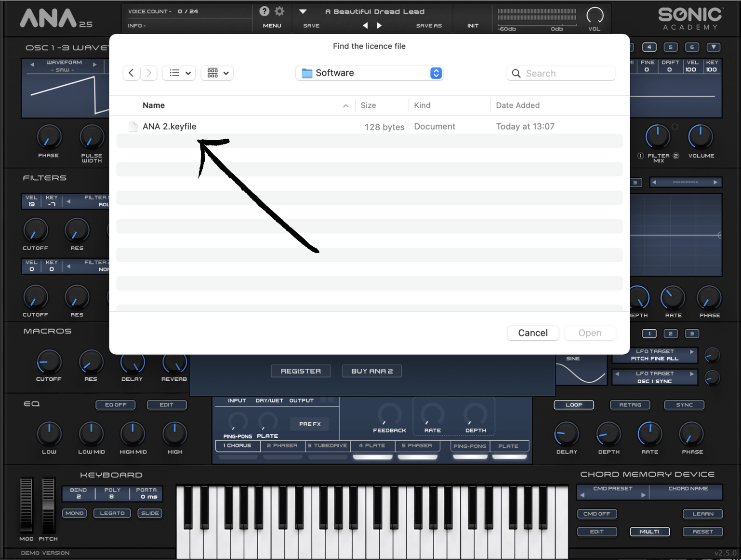Image resolution: width=741 pixels, height=560 pixels.
Task: Toggle LEGATO keyboard mode
Action: 112,513
